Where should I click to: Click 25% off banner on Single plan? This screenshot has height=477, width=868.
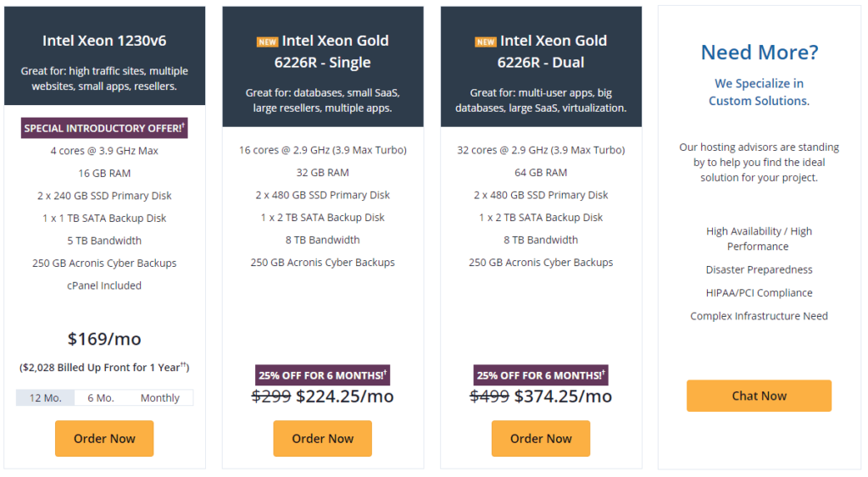click(x=323, y=375)
